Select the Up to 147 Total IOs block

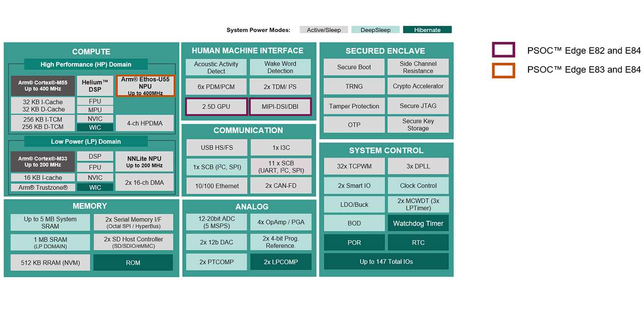pos(386,261)
